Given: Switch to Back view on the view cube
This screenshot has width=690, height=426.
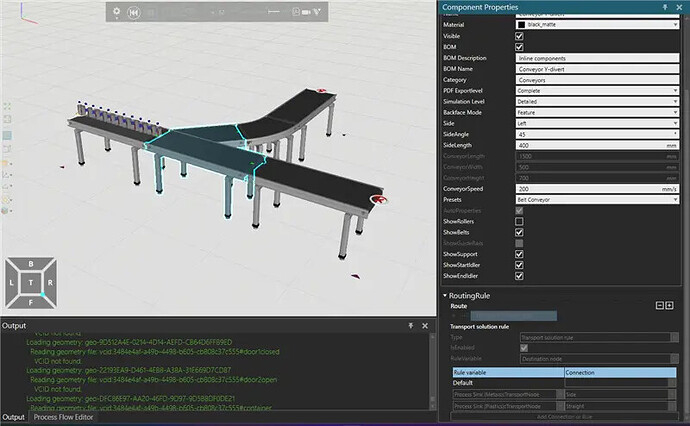Looking at the screenshot, I should (31, 264).
